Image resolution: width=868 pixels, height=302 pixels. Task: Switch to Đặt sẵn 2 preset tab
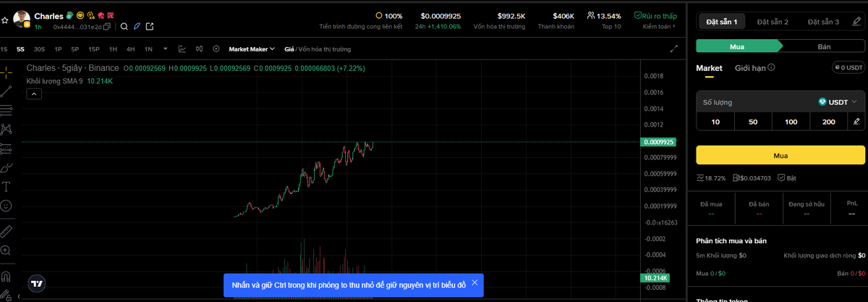pyautogui.click(x=773, y=22)
